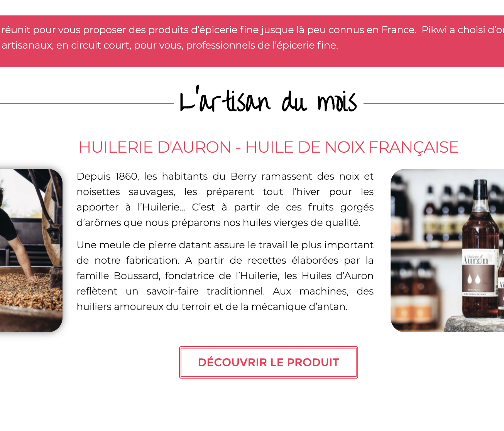Click banner line about circuit court artisans

point(170,45)
